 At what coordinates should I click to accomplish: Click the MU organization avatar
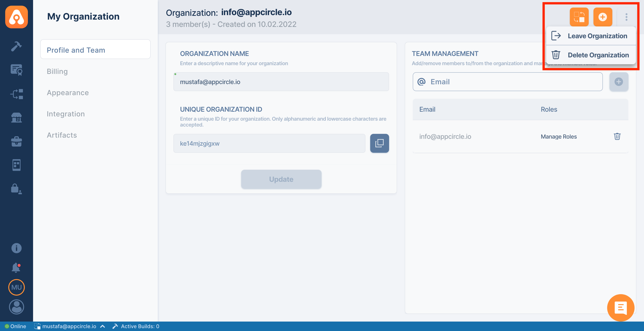17,287
